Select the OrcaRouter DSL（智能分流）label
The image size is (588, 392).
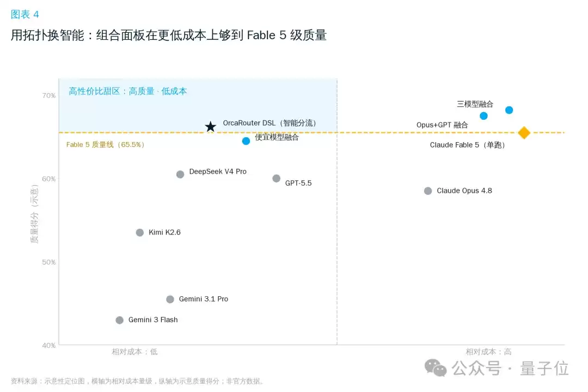(269, 123)
